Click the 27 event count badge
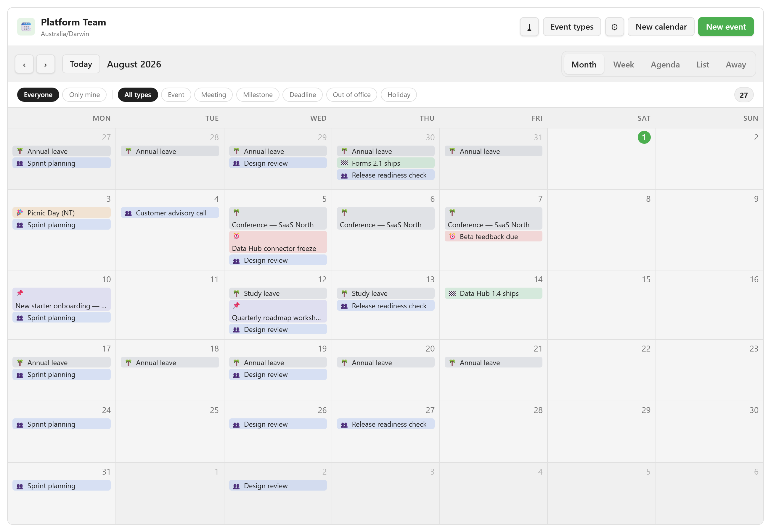 pos(744,95)
